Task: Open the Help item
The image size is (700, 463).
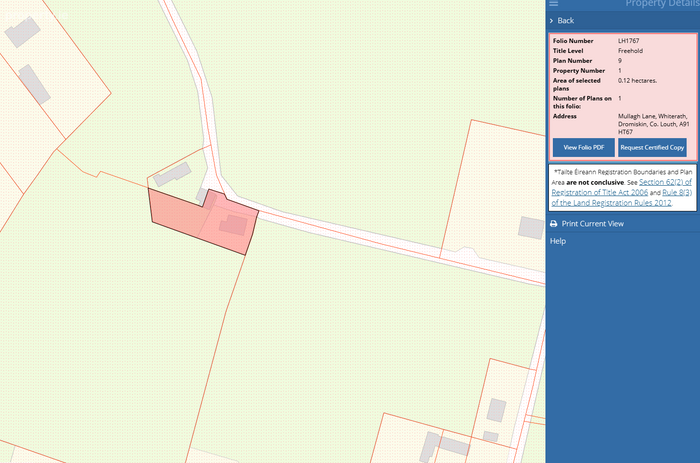Action: (x=558, y=241)
